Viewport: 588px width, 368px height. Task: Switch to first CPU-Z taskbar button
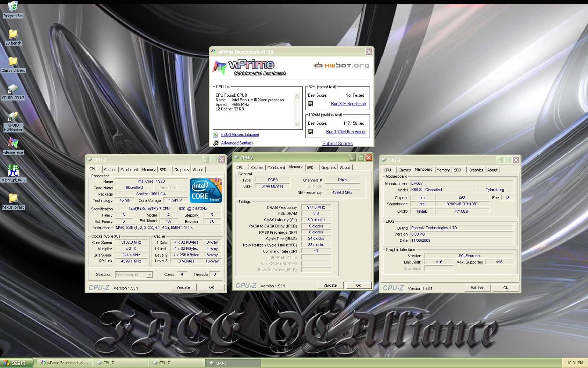(x=121, y=363)
